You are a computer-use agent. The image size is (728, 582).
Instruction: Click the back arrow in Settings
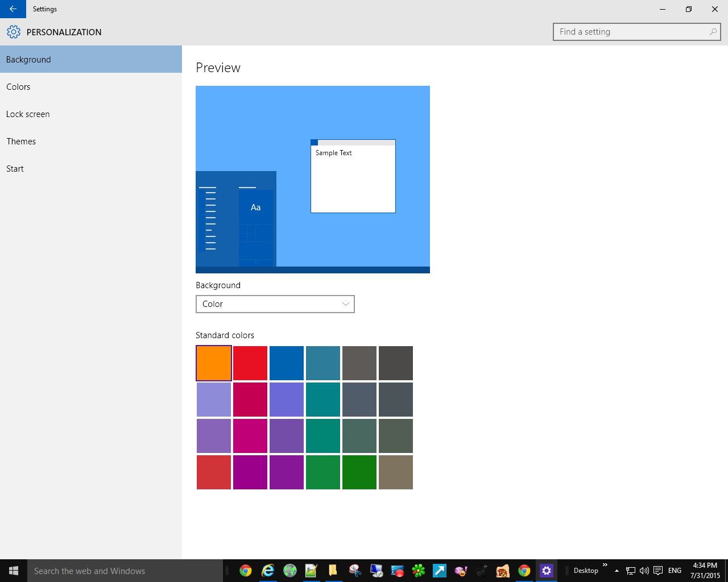[13, 9]
